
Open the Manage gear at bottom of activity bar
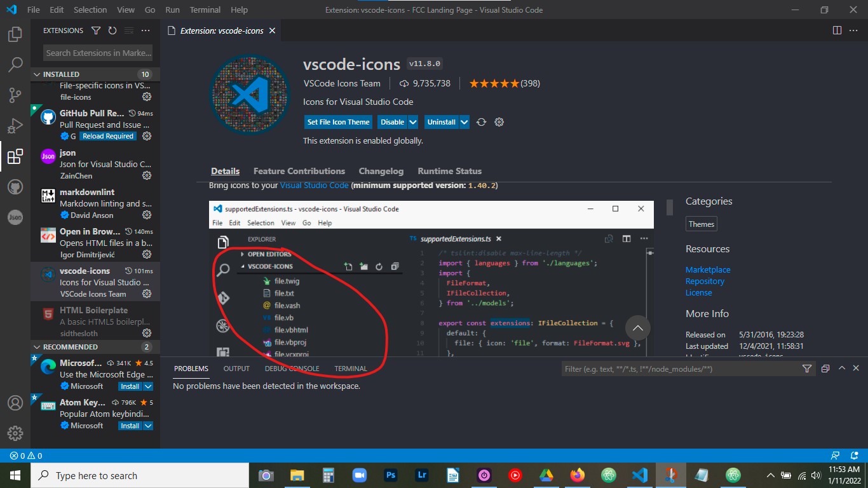(15, 433)
